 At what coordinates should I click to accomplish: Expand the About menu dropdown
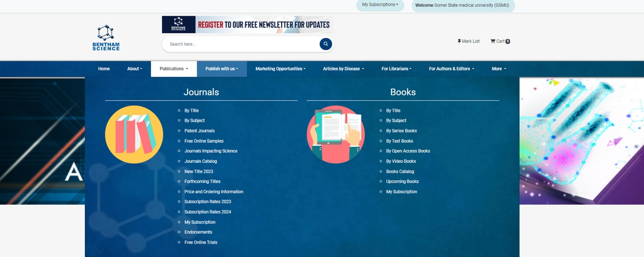point(134,69)
